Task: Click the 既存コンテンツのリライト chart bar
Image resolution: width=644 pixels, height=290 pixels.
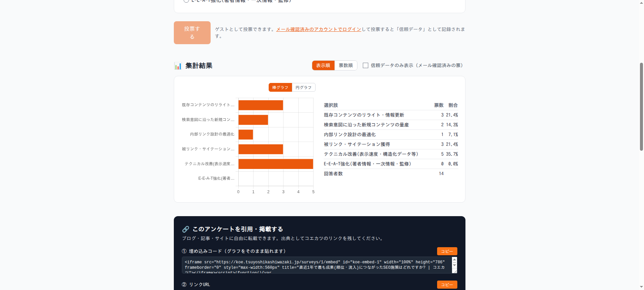Action: pyautogui.click(x=261, y=105)
